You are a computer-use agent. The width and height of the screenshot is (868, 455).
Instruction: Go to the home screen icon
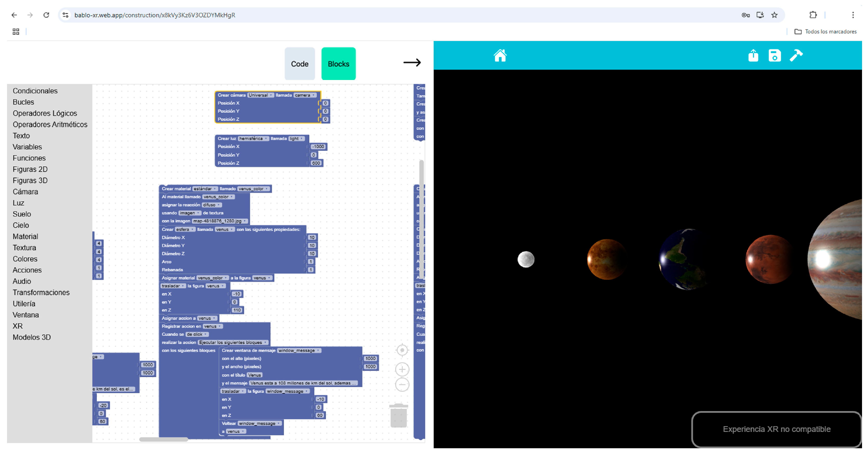[x=500, y=55]
